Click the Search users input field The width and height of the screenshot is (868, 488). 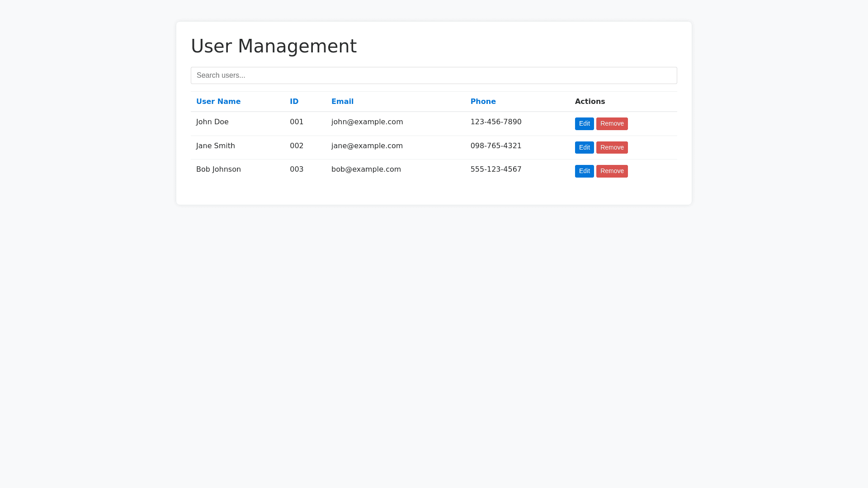point(434,75)
